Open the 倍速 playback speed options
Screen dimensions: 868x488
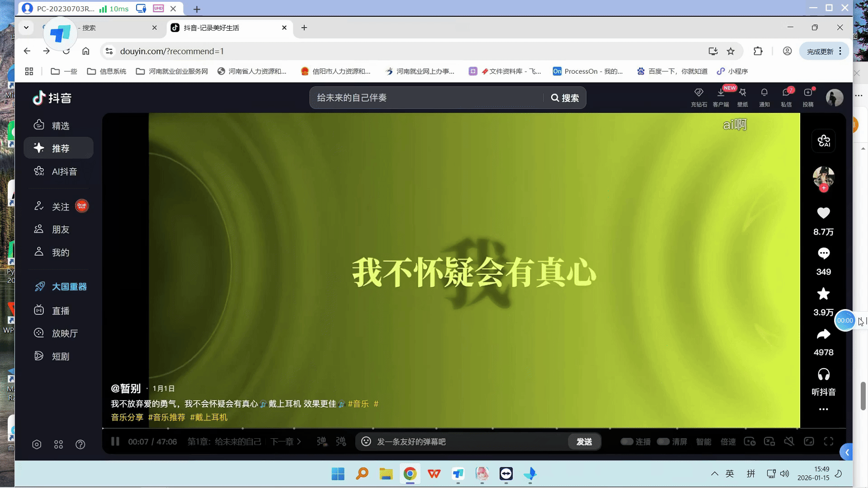[x=728, y=441]
